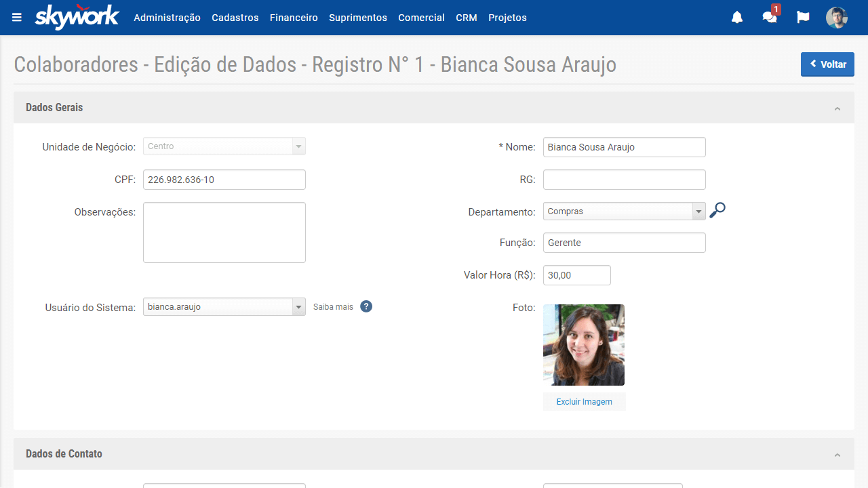Open the Unidade de Negócio dropdown
The width and height of the screenshot is (868, 488).
[224, 146]
